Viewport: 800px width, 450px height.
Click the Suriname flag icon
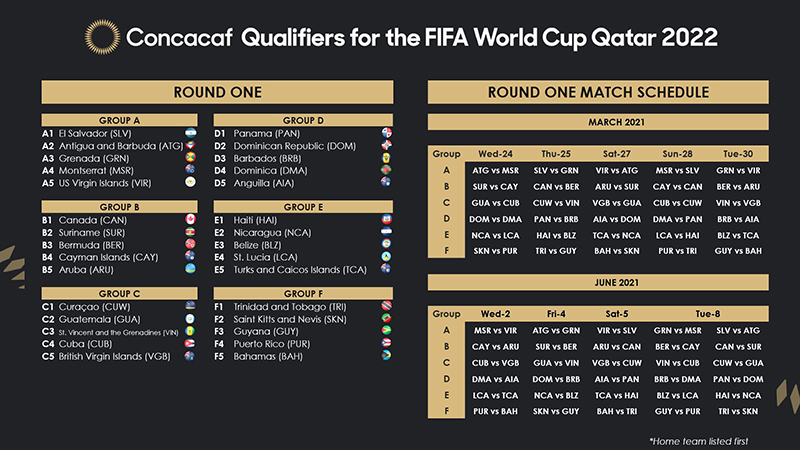pyautogui.click(x=189, y=231)
